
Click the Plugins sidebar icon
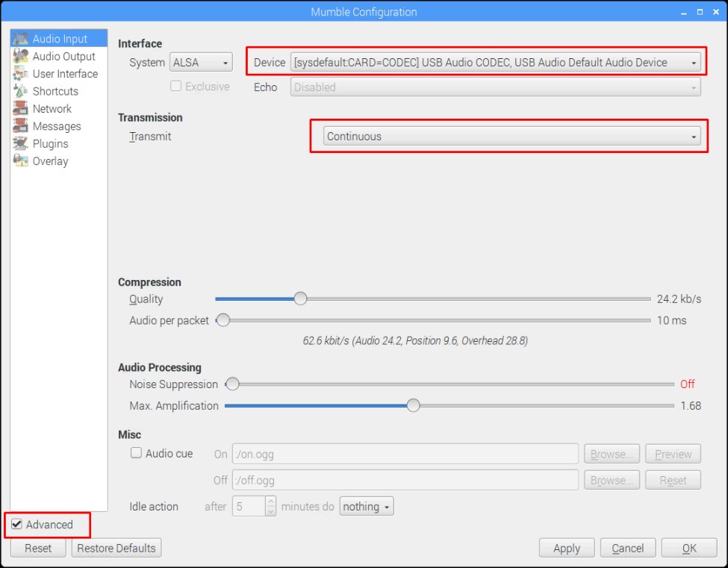(x=20, y=143)
